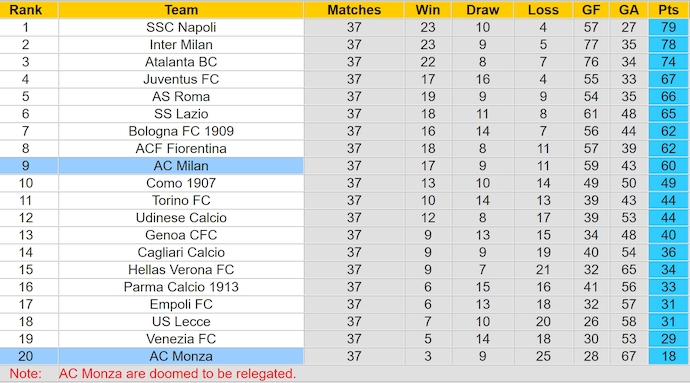
Task: Click the red relegation note text
Action: 177,374
